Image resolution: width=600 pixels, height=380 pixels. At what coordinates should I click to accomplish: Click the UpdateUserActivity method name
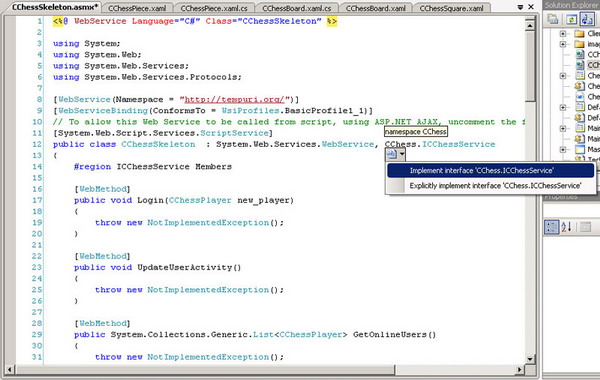point(184,267)
